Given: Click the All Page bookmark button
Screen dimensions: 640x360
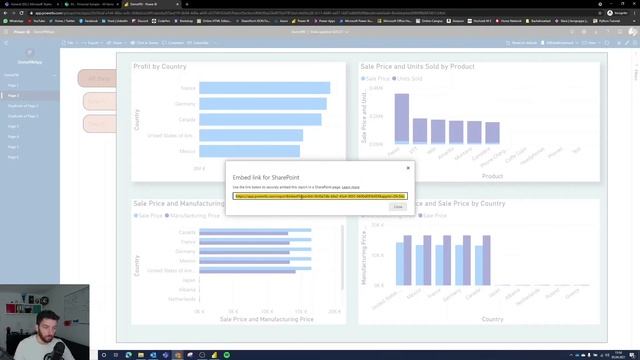Looking at the screenshot, I should [97, 78].
